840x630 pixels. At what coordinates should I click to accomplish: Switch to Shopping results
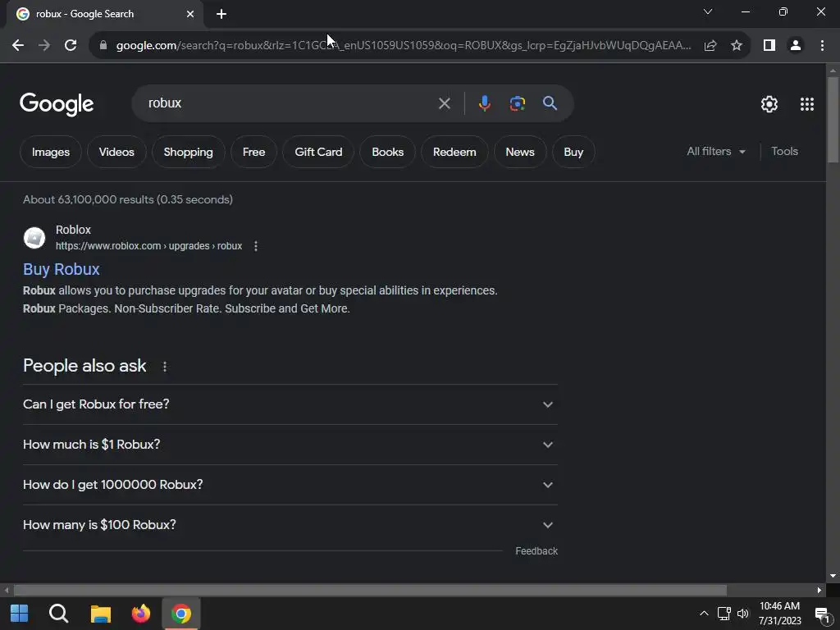tap(188, 152)
